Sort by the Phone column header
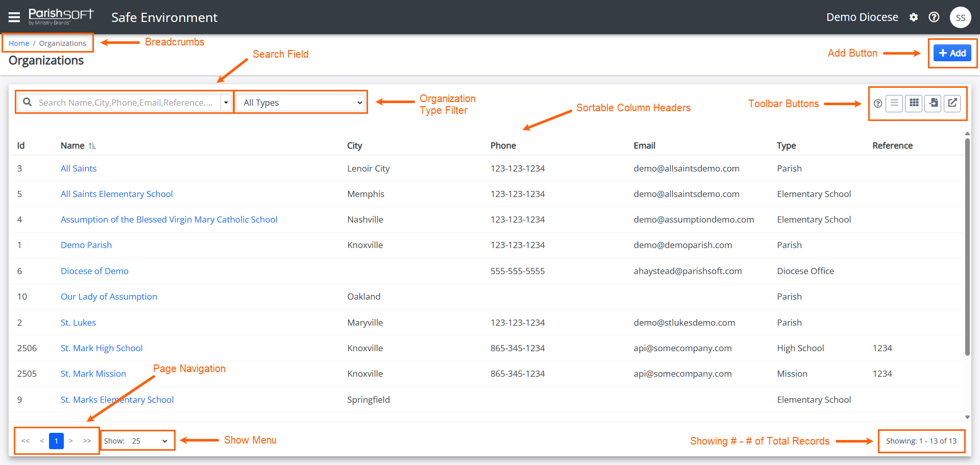The height and width of the screenshot is (465, 980). pos(503,145)
